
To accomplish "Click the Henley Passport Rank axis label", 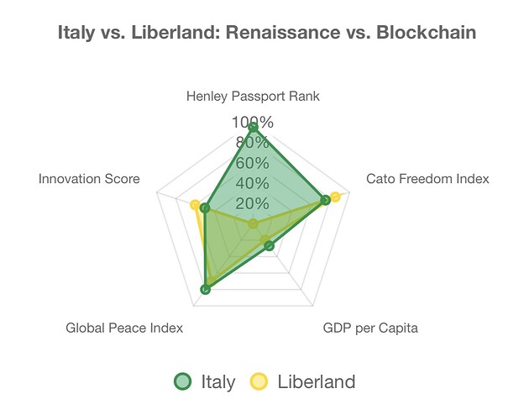I will click(x=253, y=97).
